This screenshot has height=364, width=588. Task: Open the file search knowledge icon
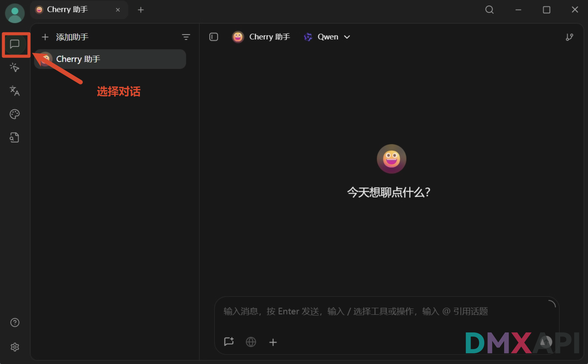click(x=15, y=137)
